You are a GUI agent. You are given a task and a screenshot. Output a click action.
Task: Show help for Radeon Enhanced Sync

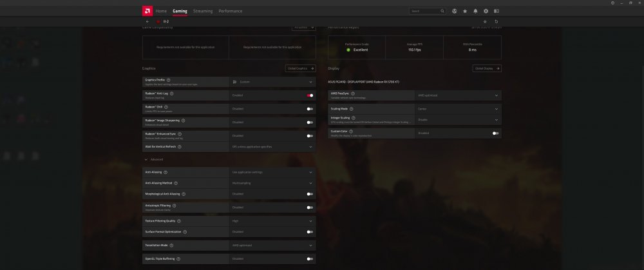tap(180, 134)
